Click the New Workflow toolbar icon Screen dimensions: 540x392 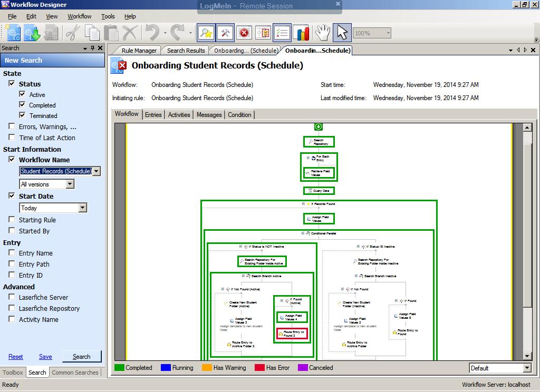(13, 33)
